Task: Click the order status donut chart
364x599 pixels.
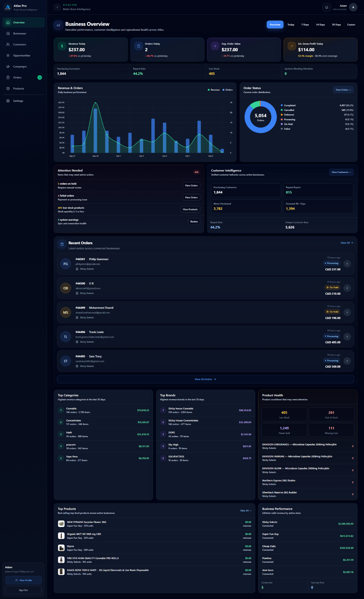Action: pos(261,117)
